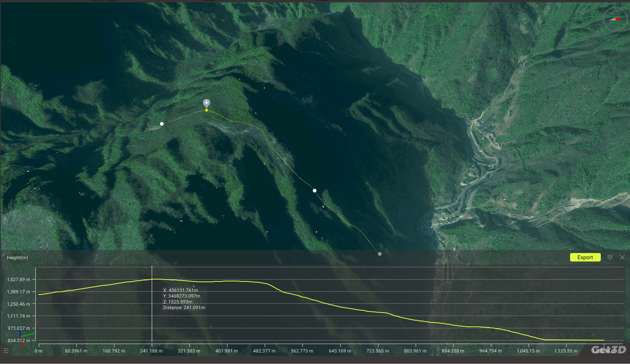The image size is (630, 364).
Task: Click the Gol3D logo watermark
Action: [608, 350]
